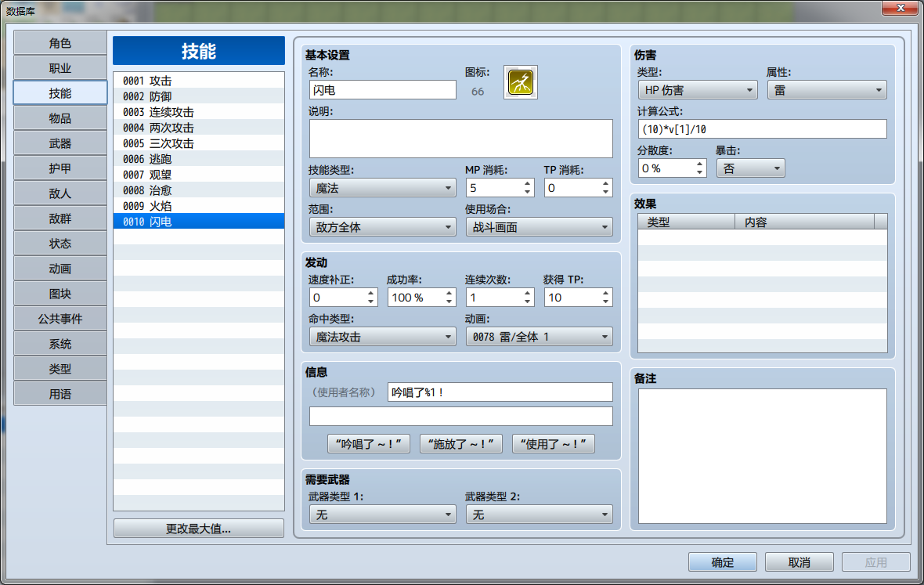Select skill 0008 治愈 in the list

(199, 190)
